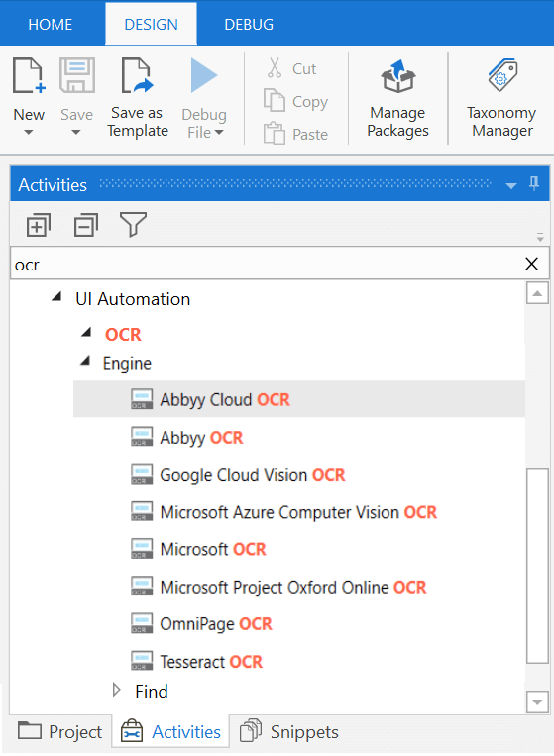Pin the Activities panel
The width and height of the screenshot is (554, 756).
point(534,183)
